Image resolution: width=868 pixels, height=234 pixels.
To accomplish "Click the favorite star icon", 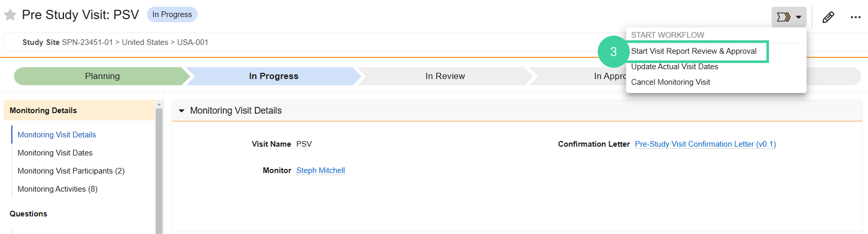I will [10, 15].
